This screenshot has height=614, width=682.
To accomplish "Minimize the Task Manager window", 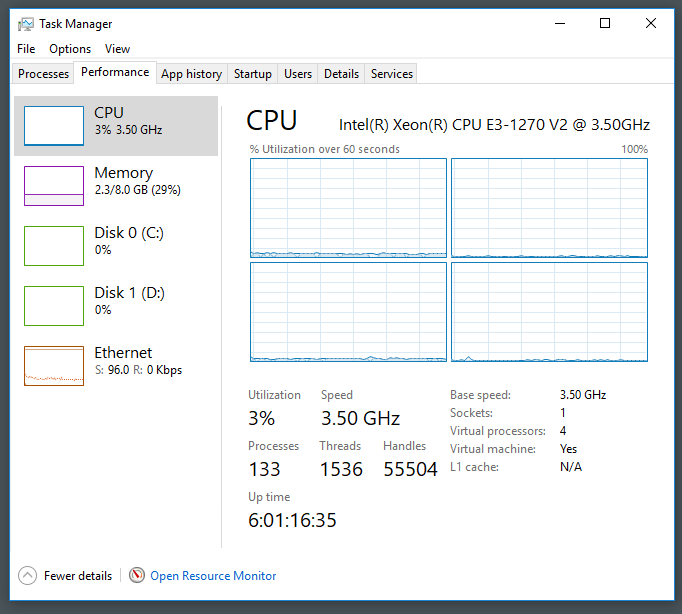I will [560, 23].
